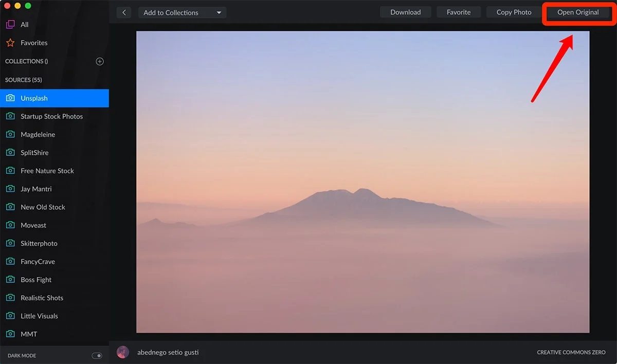Select Startup Stock Photos source
617x364 pixels.
pos(51,116)
